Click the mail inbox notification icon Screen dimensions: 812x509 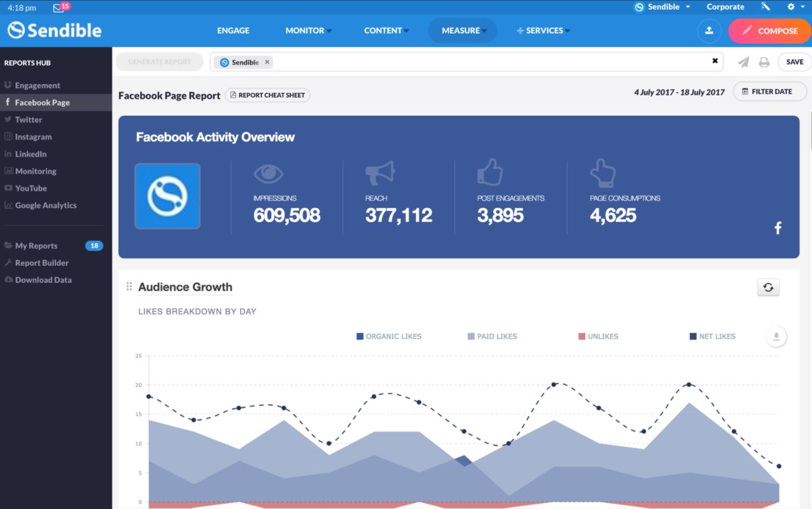pos(59,8)
